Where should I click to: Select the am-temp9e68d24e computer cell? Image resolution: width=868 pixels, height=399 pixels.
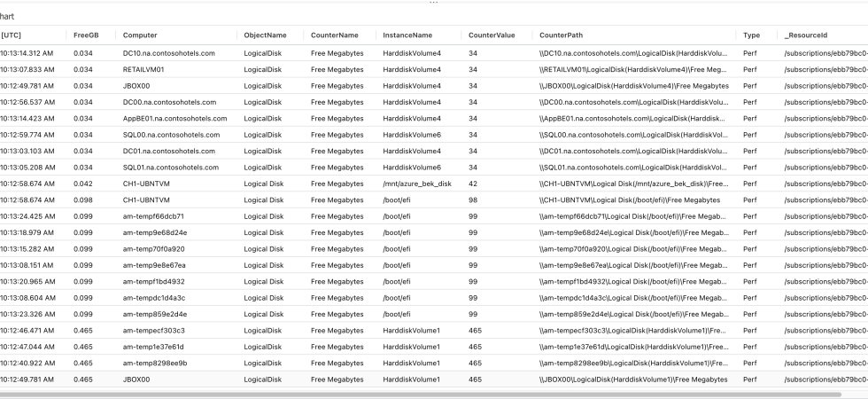(x=155, y=232)
